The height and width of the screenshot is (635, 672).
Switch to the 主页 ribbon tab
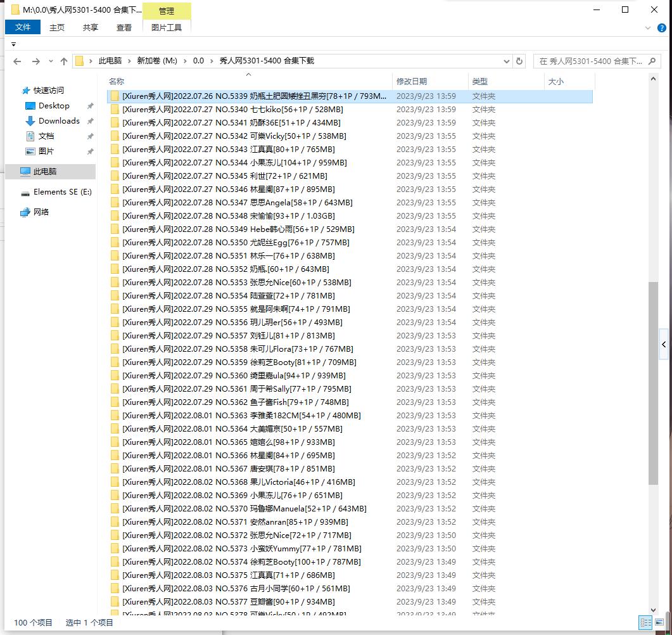(x=56, y=27)
